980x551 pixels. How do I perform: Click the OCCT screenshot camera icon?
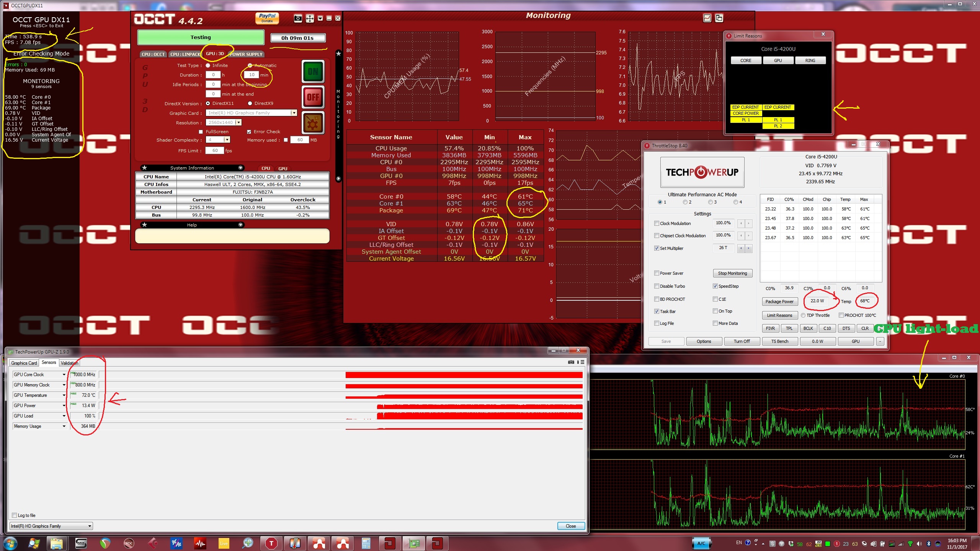(298, 18)
